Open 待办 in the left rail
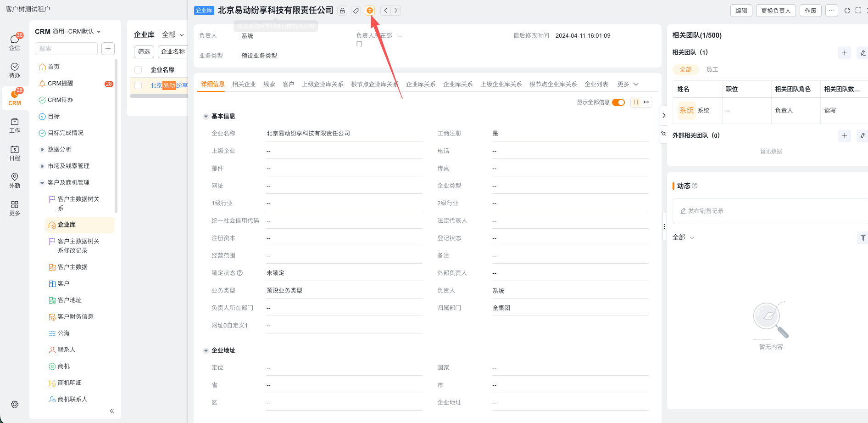The width and height of the screenshot is (868, 423). pos(15,70)
